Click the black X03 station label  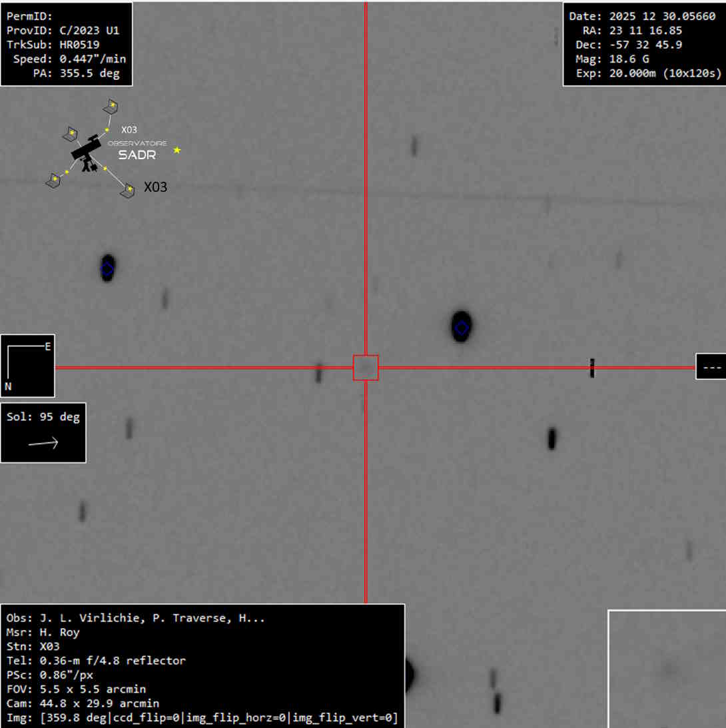pyautogui.click(x=156, y=188)
